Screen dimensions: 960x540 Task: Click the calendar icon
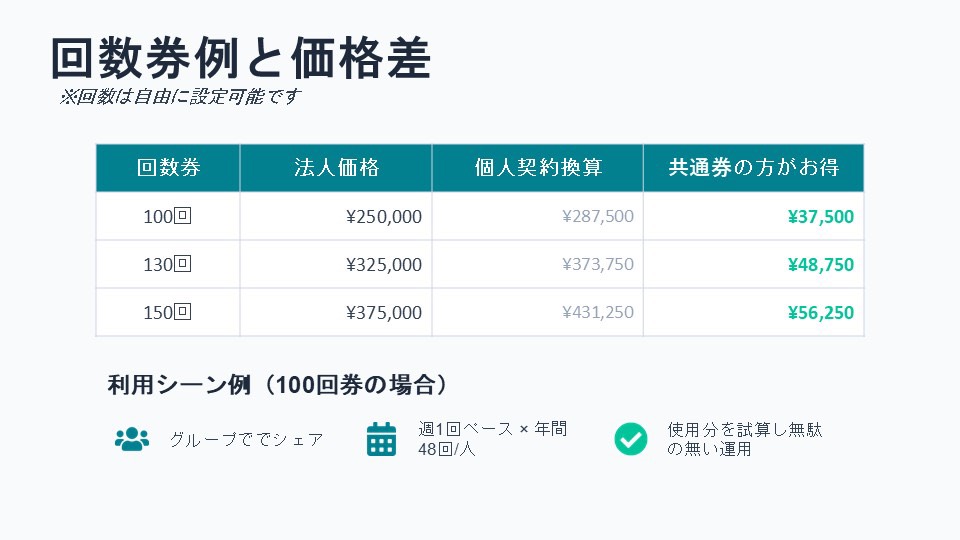coord(381,439)
